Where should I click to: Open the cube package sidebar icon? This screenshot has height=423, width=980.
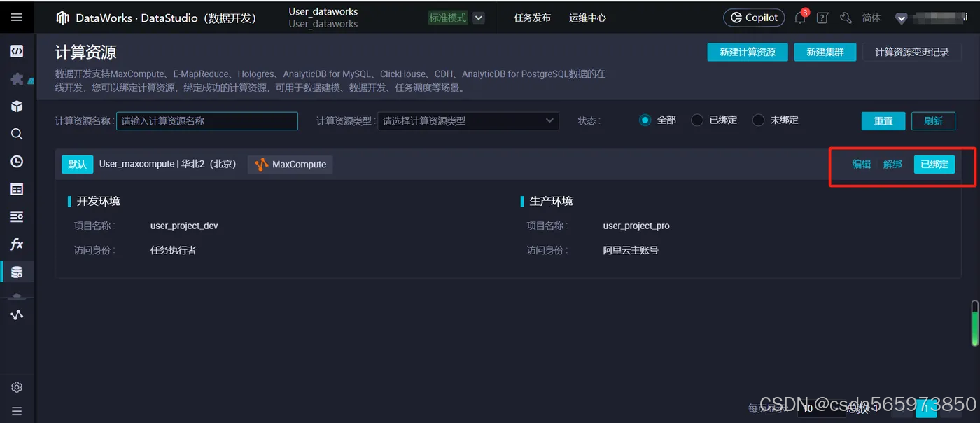[17, 106]
